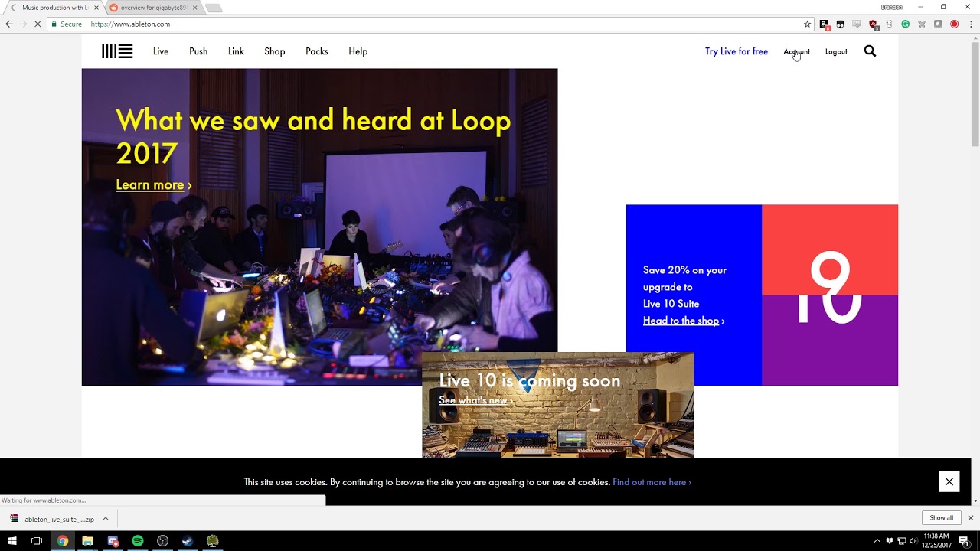This screenshot has width=980, height=551.
Task: Open the Windows notification center
Action: coord(964,541)
